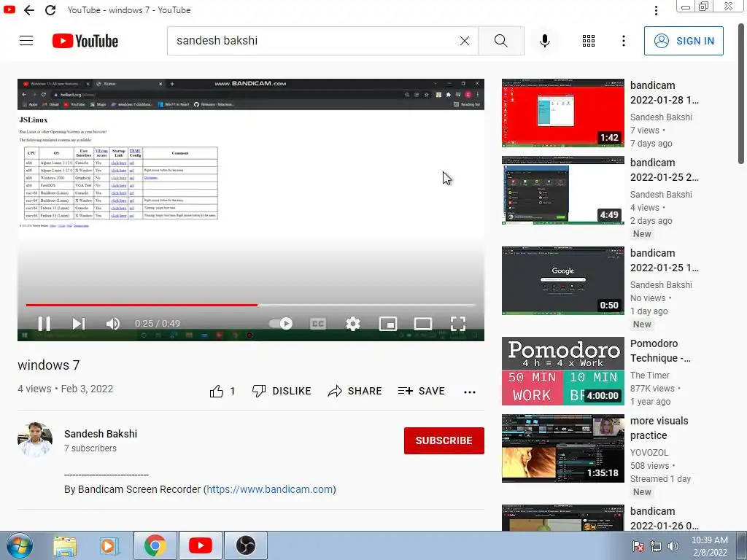
Task: Open Windows Media Player taskbar icon
Action: point(109,545)
